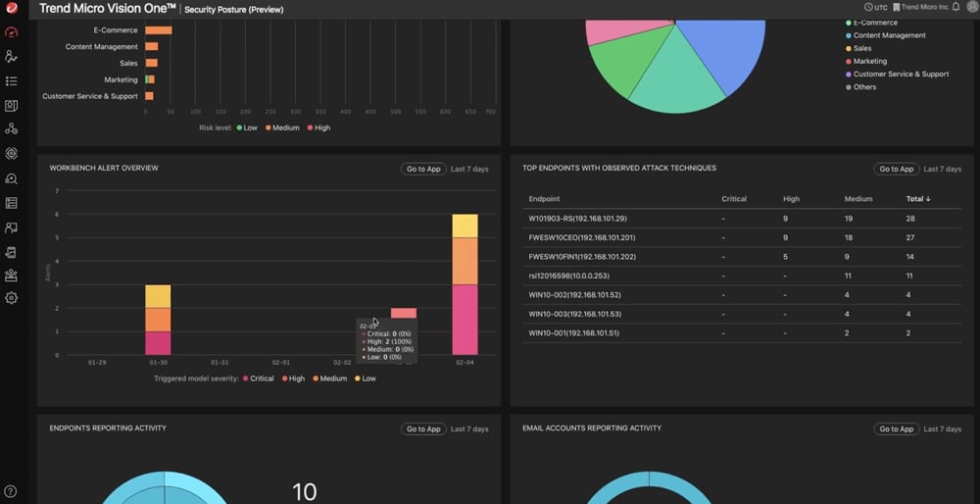Open the settings gear in sidebar
The width and height of the screenshot is (980, 504).
pos(12,298)
